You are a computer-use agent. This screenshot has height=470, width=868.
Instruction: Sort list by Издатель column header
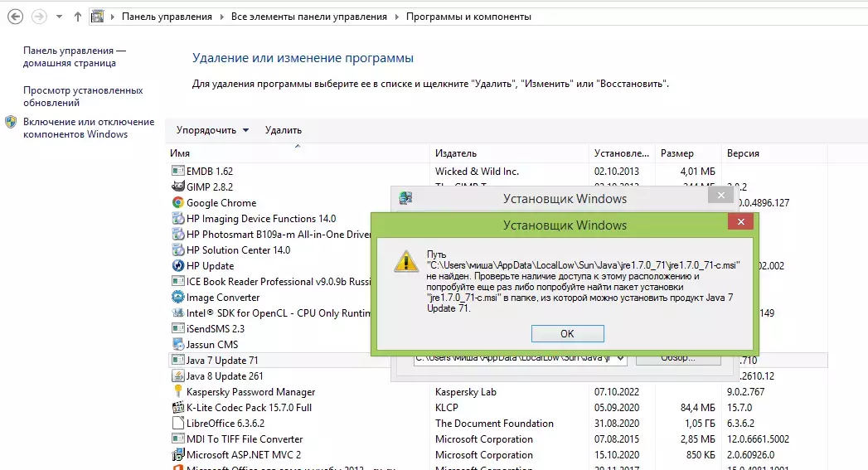pos(509,153)
